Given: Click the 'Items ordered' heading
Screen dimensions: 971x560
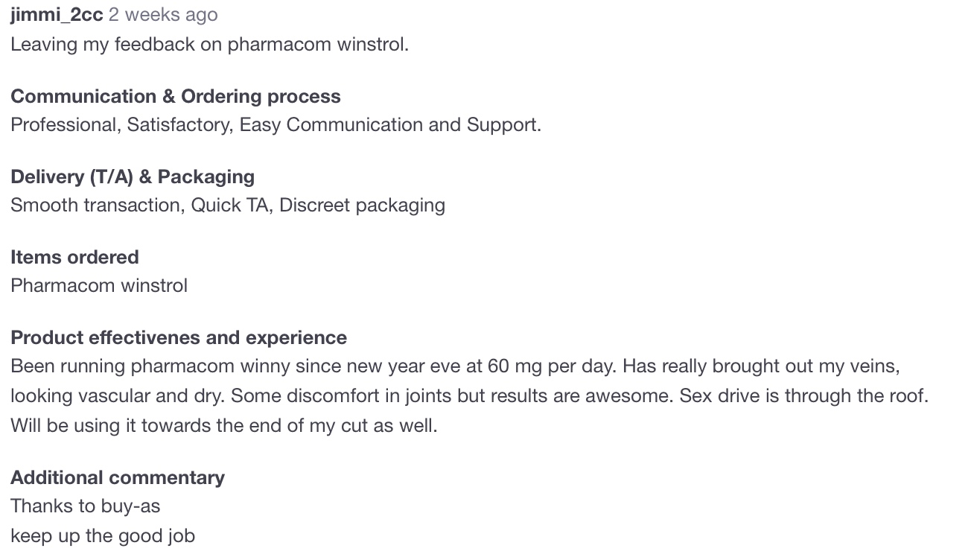Looking at the screenshot, I should pyautogui.click(x=74, y=258).
